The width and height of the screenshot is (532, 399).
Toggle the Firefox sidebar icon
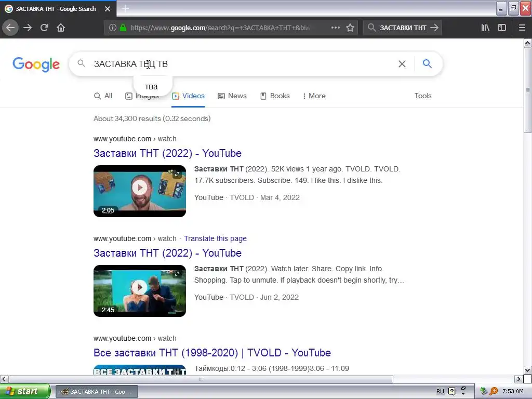(x=502, y=28)
